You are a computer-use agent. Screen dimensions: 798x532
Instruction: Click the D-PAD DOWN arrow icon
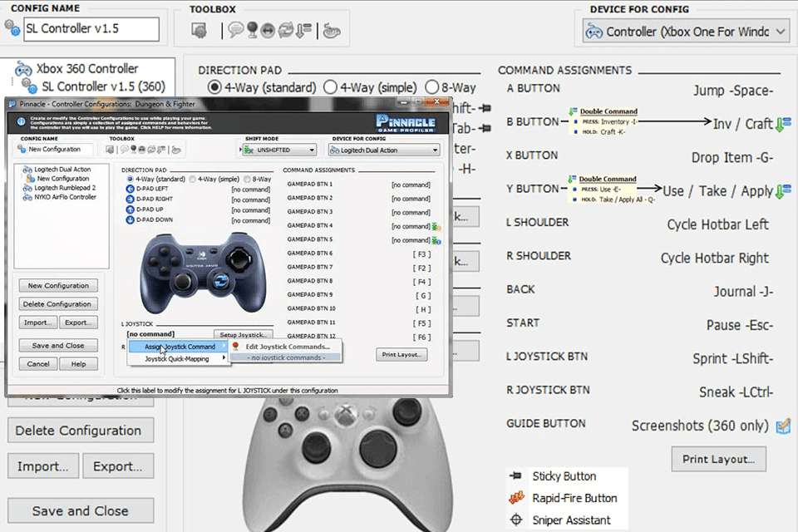coord(130,220)
